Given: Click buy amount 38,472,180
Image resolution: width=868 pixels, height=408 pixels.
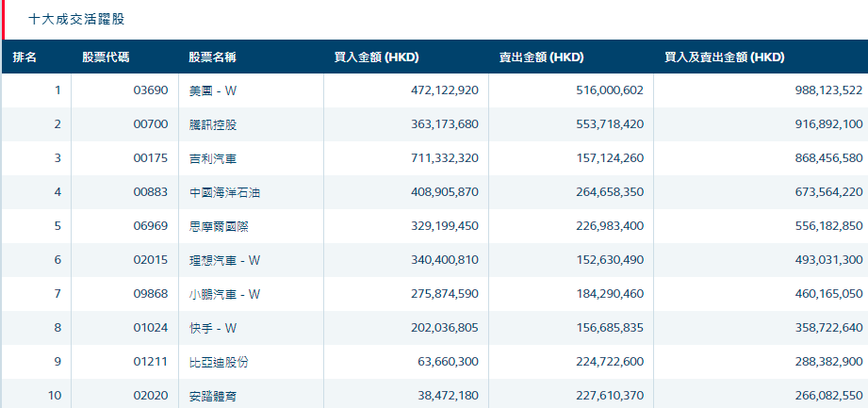Looking at the screenshot, I should pos(448,396).
